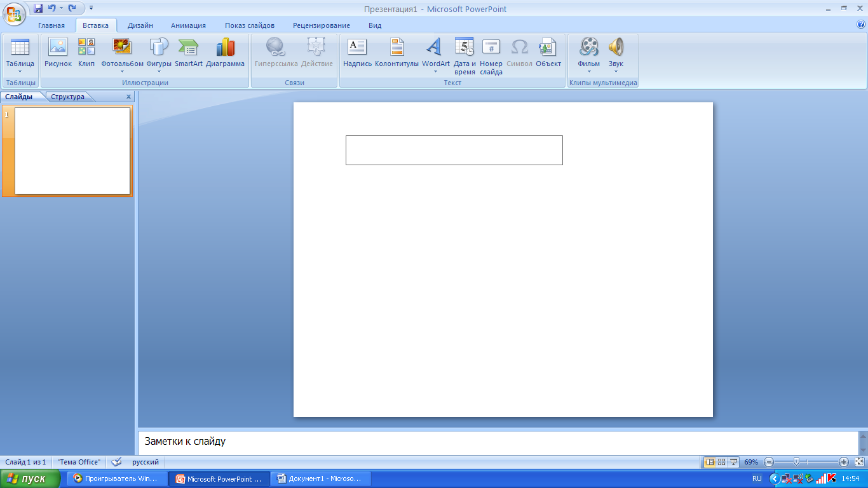Insert Номер слайда slide number

click(491, 55)
